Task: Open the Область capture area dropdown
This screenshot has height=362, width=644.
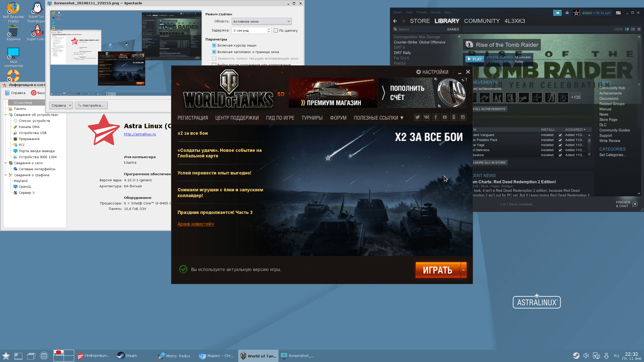Action: 261,21
